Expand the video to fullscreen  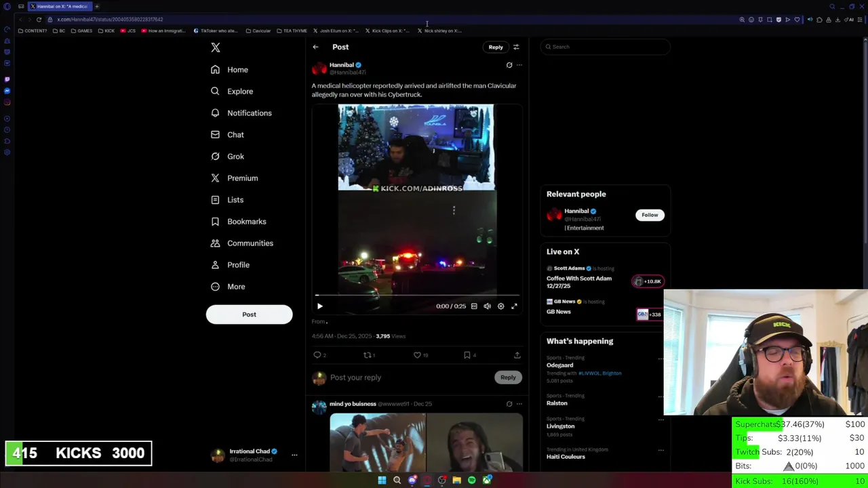click(x=514, y=306)
